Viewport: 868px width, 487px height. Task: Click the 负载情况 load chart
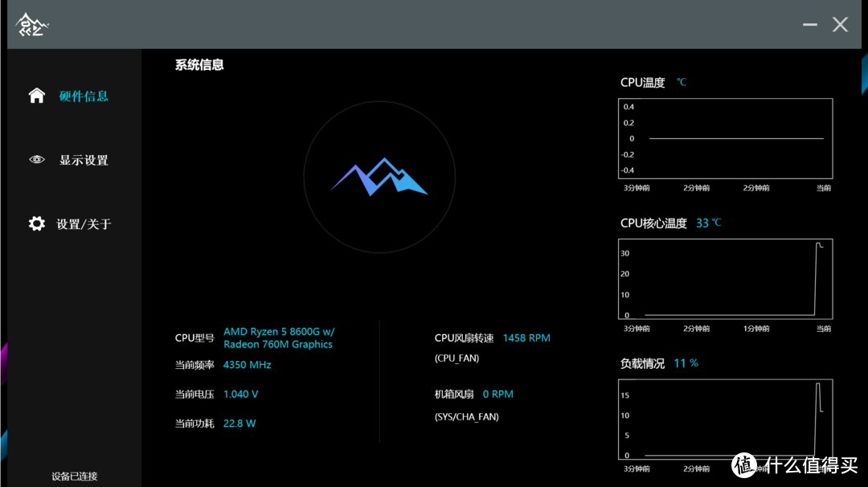point(725,419)
